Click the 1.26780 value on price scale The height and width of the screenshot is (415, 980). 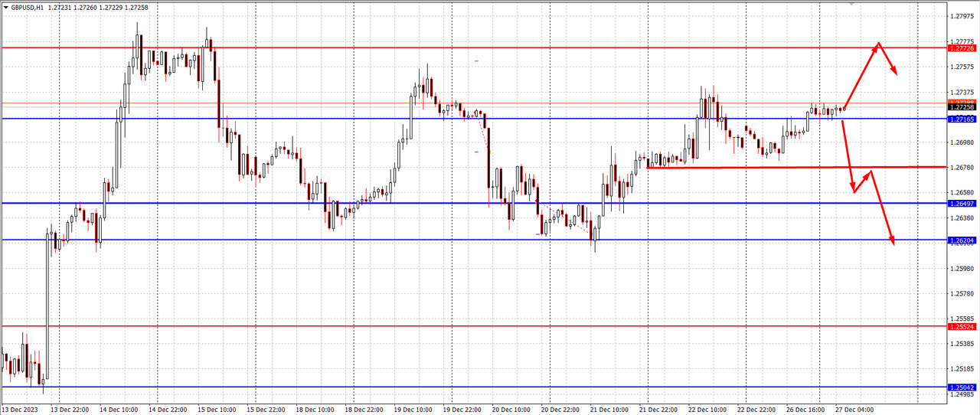(x=962, y=168)
